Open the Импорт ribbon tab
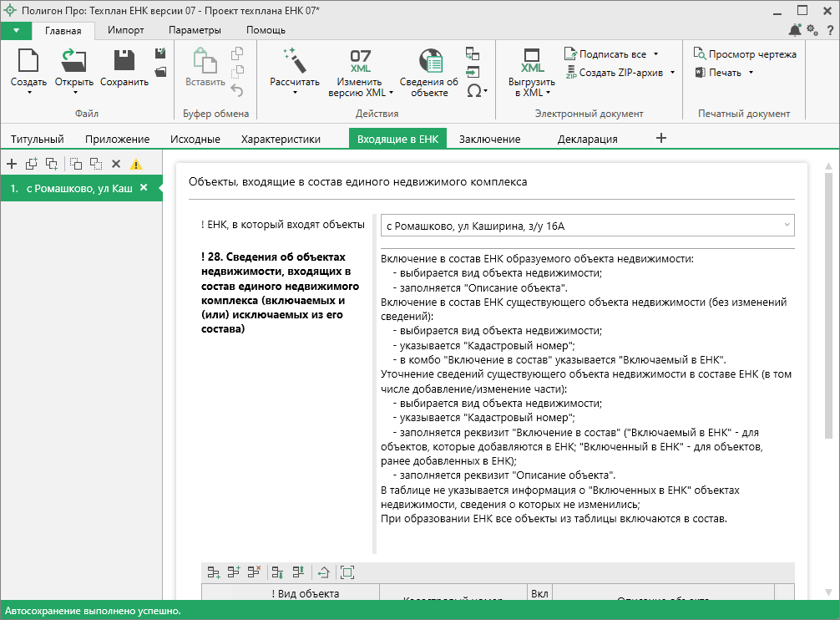Image resolution: width=840 pixels, height=620 pixels. (x=126, y=30)
